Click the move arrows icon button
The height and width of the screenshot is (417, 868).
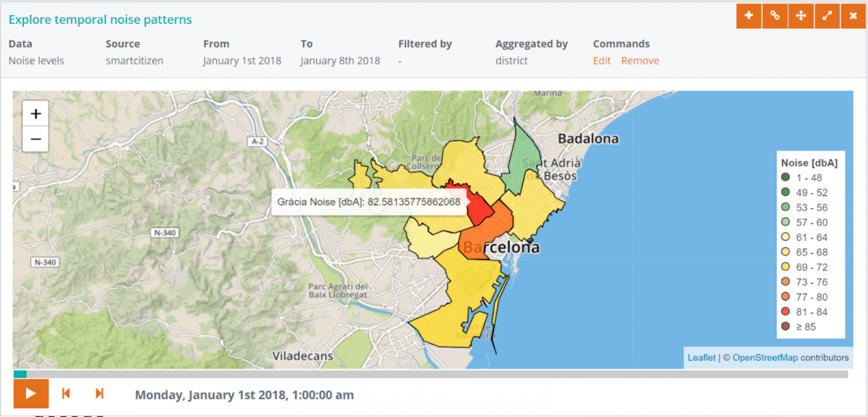801,16
